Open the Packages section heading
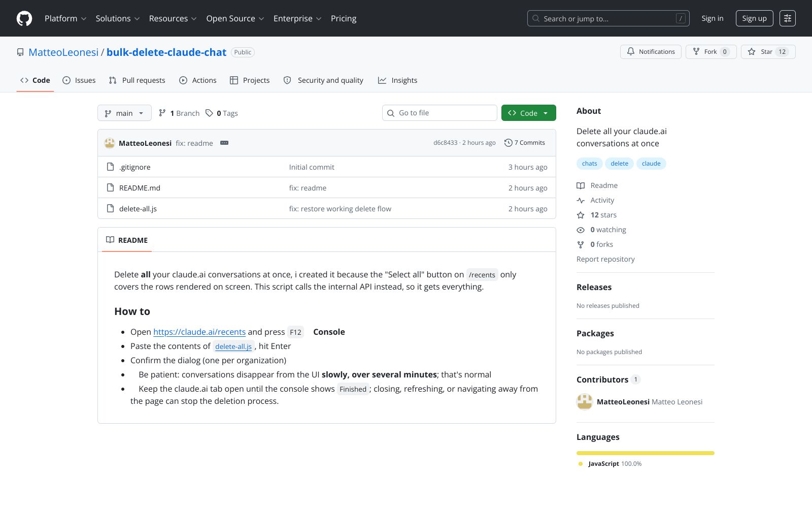812x508 pixels. 595,333
